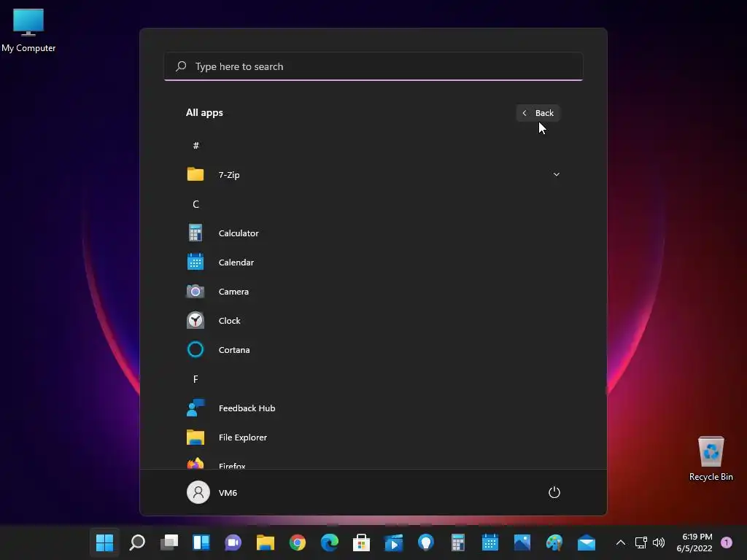
Task: Open Cortana from the app list
Action: 373,349
